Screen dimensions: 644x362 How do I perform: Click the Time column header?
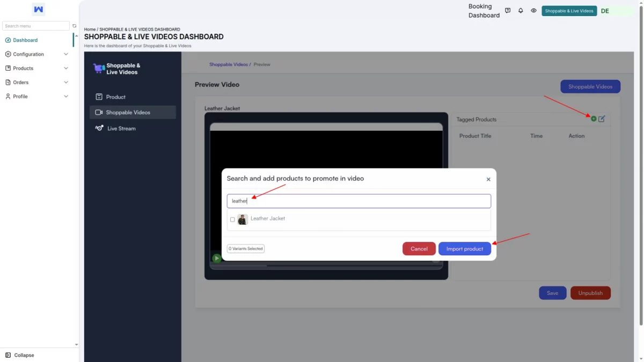tap(537, 136)
